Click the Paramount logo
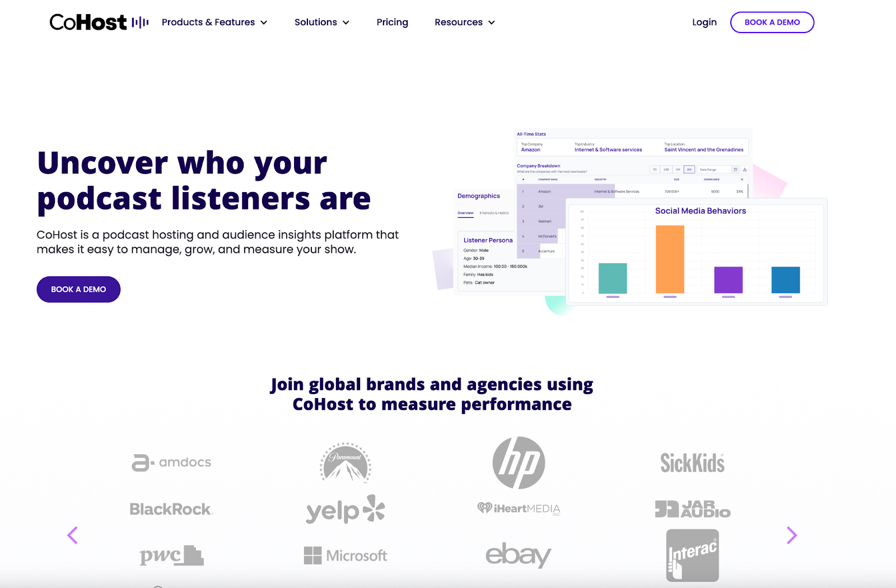 pyautogui.click(x=346, y=463)
